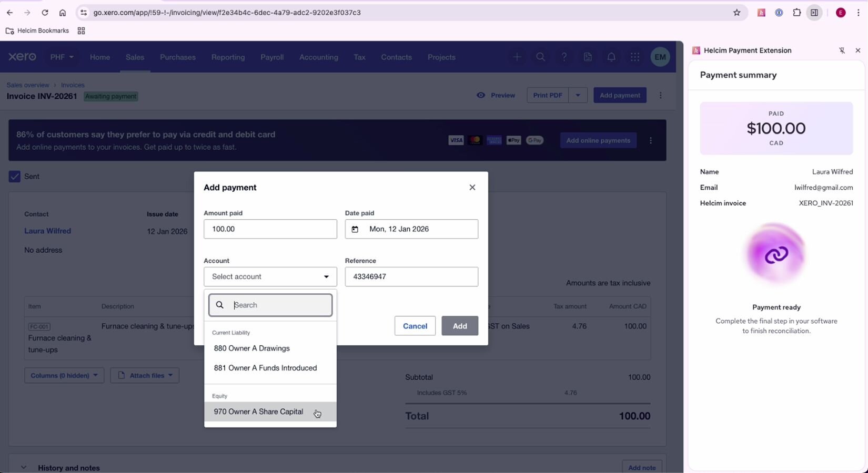Choose 880 Owner A Drawings account

[251, 348]
